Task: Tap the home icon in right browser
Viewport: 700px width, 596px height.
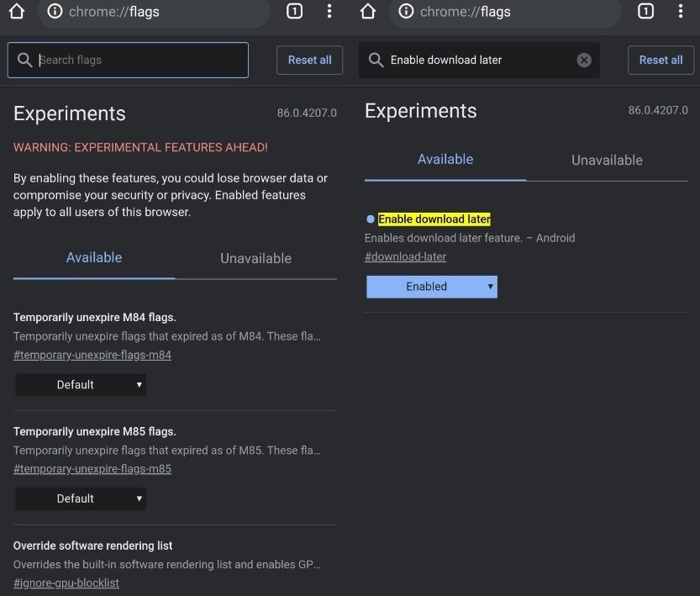Action: 368,11
